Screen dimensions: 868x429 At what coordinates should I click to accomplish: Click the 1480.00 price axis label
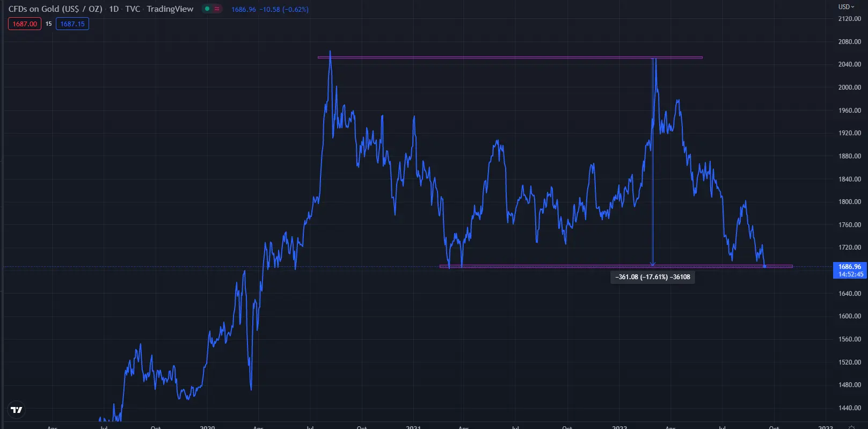[x=850, y=385]
